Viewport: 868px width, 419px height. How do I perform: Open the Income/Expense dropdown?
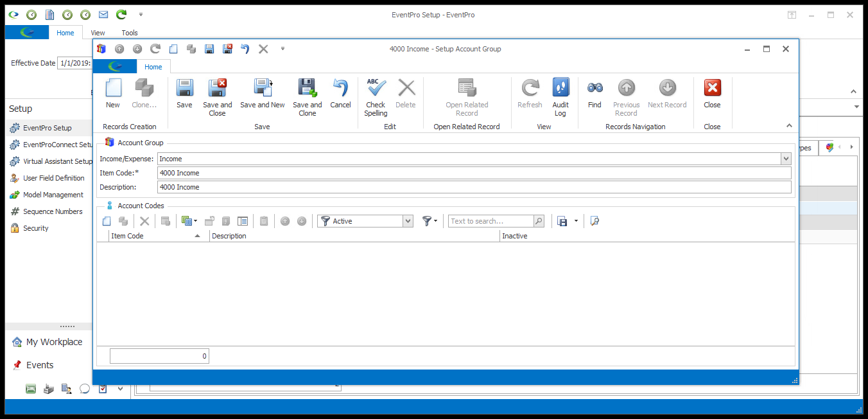point(786,159)
